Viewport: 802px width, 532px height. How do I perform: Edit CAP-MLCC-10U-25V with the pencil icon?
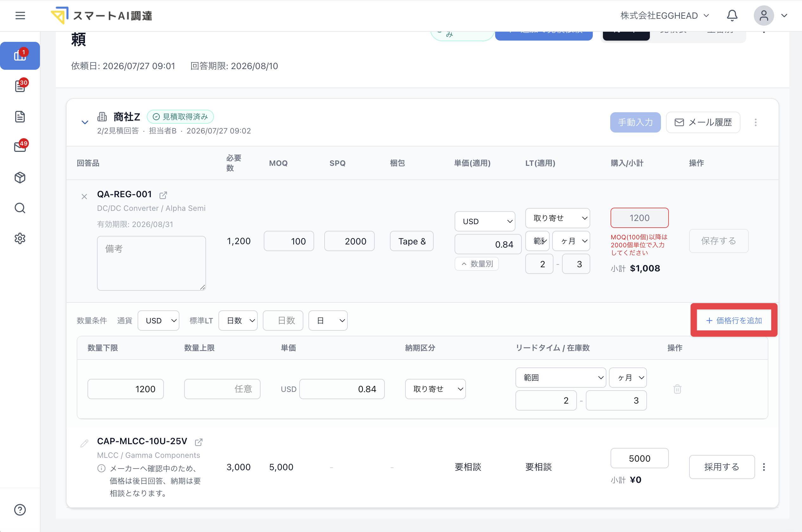point(84,443)
